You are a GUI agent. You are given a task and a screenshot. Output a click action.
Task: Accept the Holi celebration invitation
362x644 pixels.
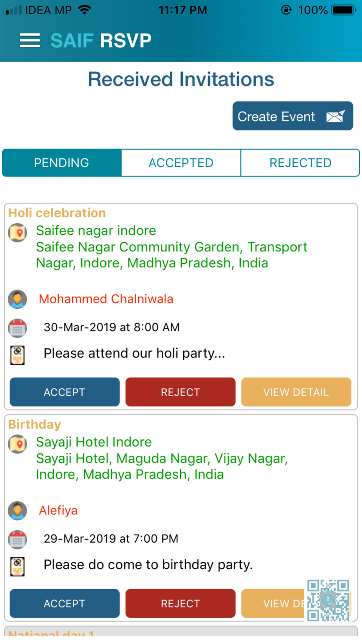pos(64,392)
